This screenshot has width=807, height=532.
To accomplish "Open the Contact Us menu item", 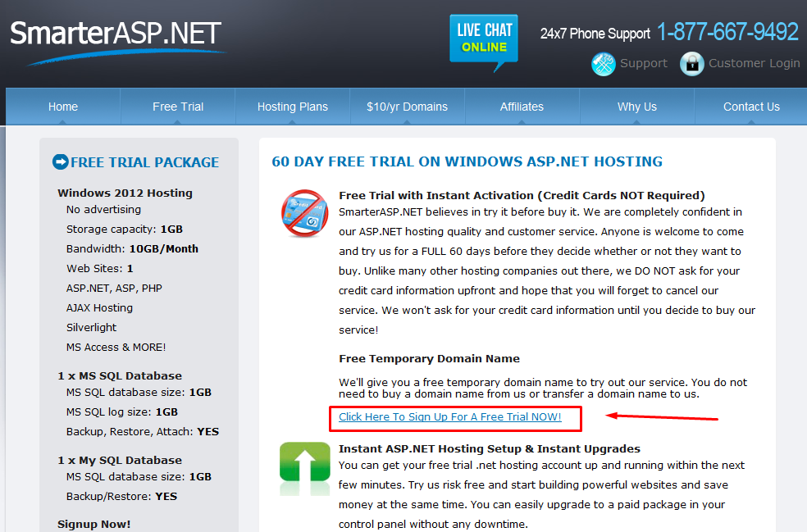I will pyautogui.click(x=751, y=107).
